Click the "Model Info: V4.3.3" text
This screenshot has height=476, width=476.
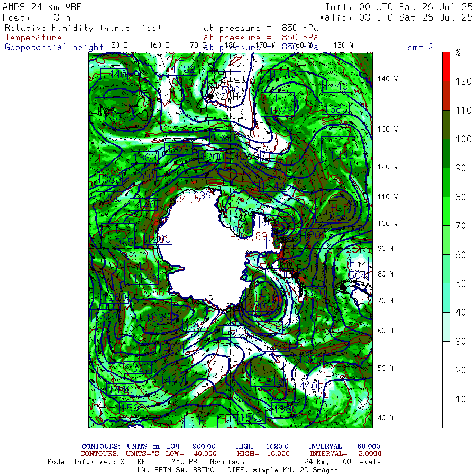[x=86, y=462]
